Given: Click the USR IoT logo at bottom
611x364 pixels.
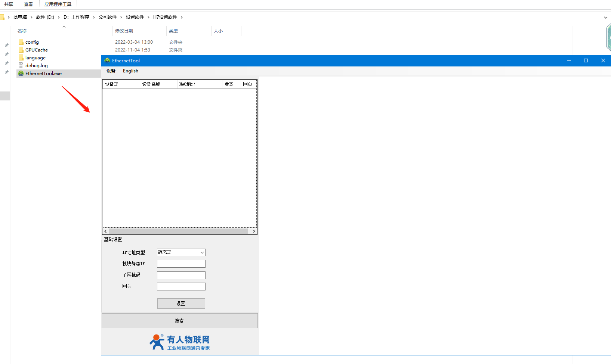Looking at the screenshot, I should click(x=180, y=342).
